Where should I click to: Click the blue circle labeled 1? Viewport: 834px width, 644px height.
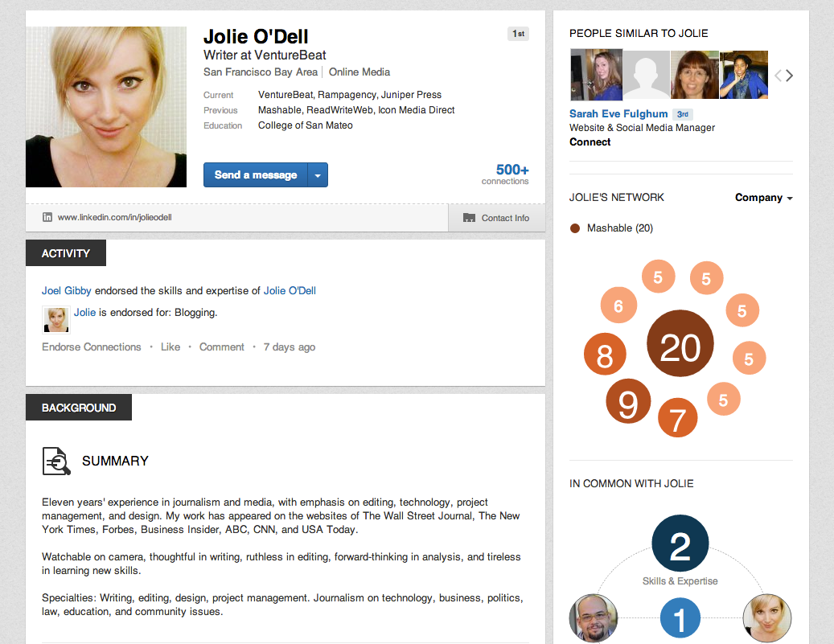[x=680, y=618]
